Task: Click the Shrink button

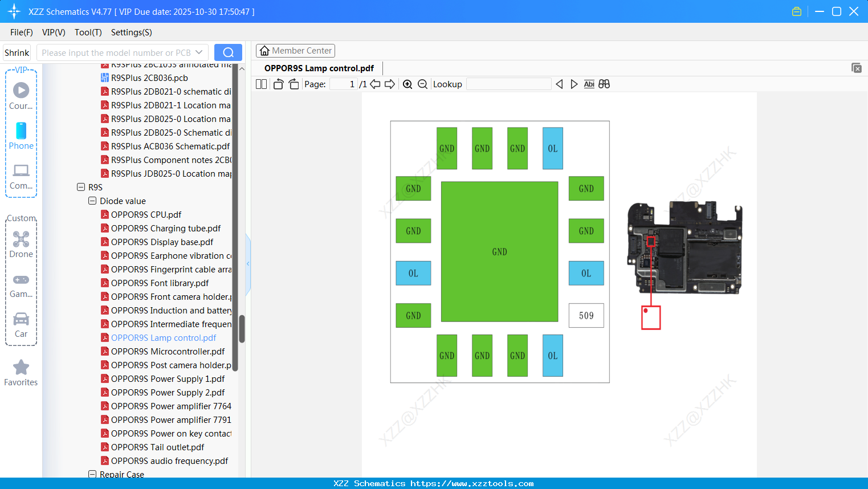Action: [x=17, y=52]
